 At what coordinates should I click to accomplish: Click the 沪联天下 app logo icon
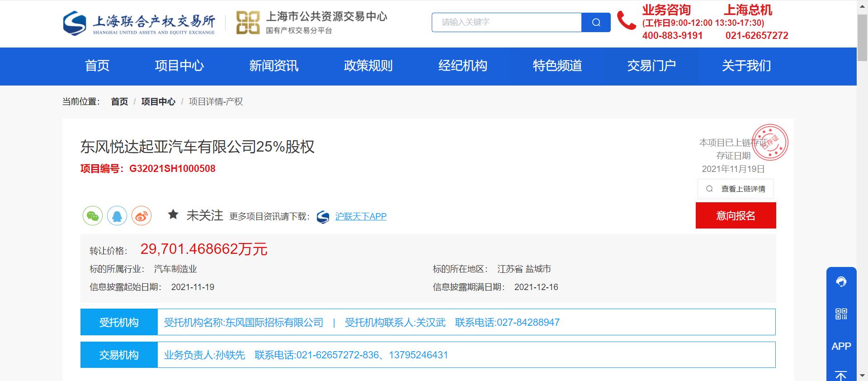click(x=323, y=217)
